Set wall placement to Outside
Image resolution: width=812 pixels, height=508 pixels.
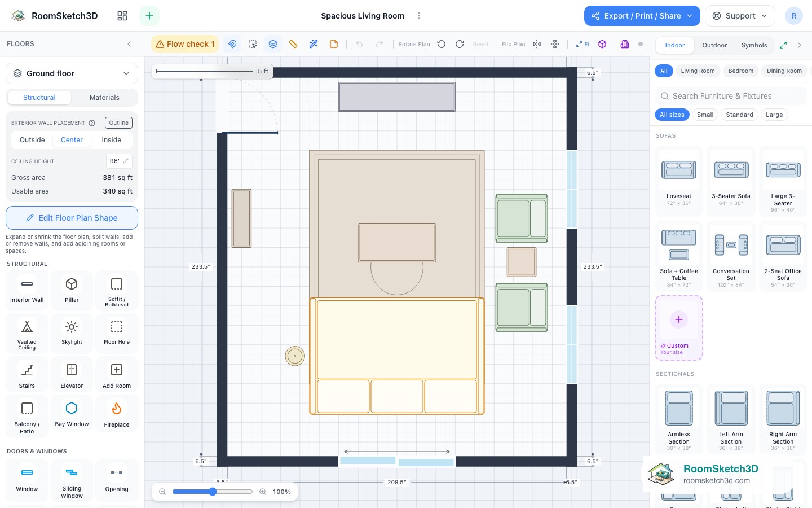pos(32,140)
